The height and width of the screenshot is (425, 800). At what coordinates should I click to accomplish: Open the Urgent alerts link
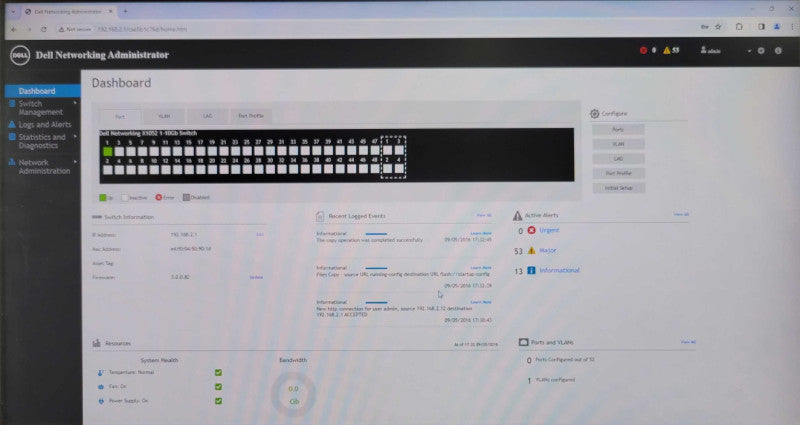pyautogui.click(x=549, y=230)
